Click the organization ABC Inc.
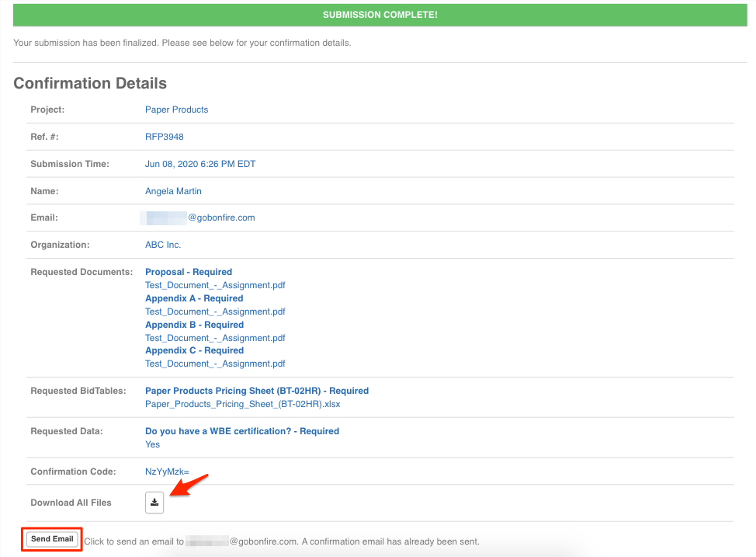 163,245
